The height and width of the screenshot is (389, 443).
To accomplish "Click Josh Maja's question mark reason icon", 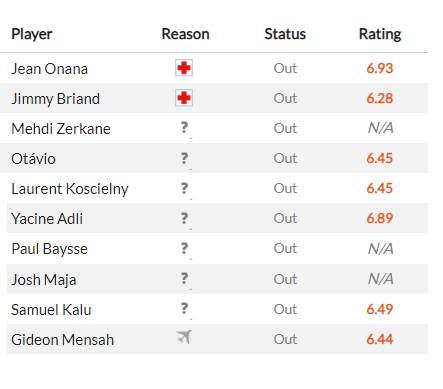I will 184,278.
